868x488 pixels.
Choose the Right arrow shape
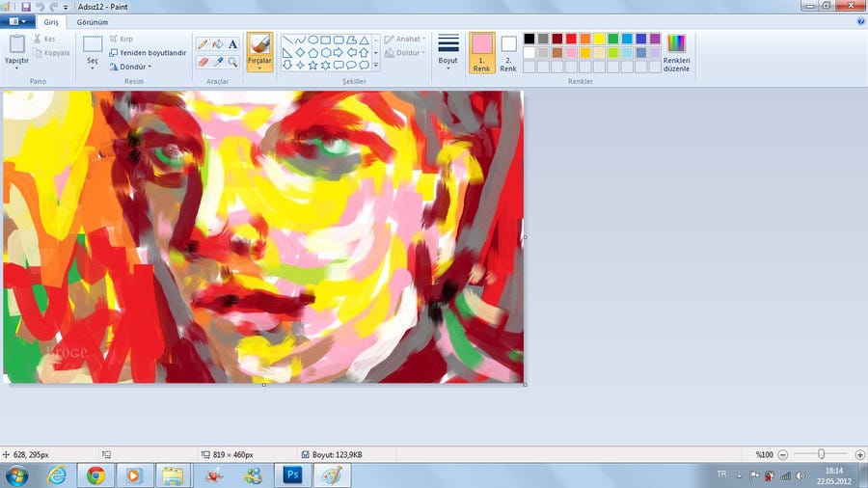(x=339, y=53)
